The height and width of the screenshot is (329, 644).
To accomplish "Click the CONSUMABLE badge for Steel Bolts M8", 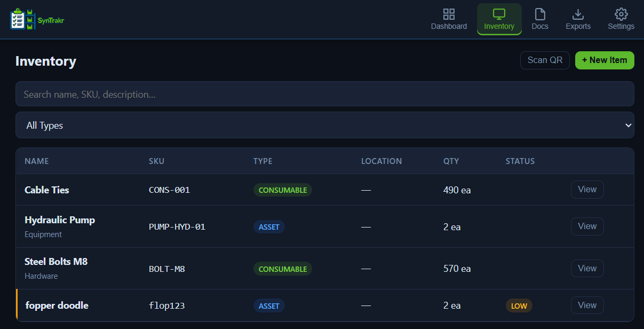I will [x=283, y=269].
